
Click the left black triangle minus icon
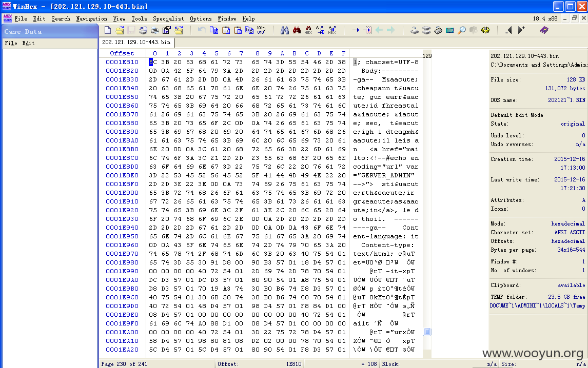(509, 30)
